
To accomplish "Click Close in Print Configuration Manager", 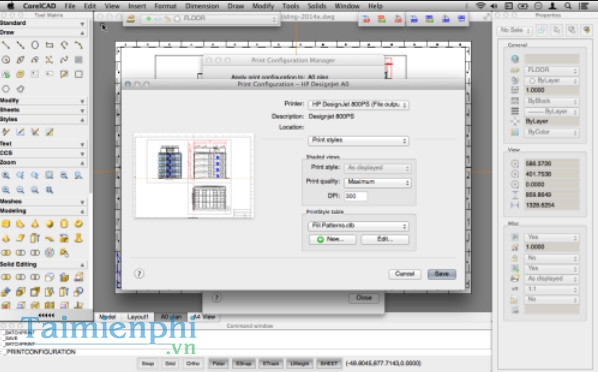I will click(x=364, y=298).
